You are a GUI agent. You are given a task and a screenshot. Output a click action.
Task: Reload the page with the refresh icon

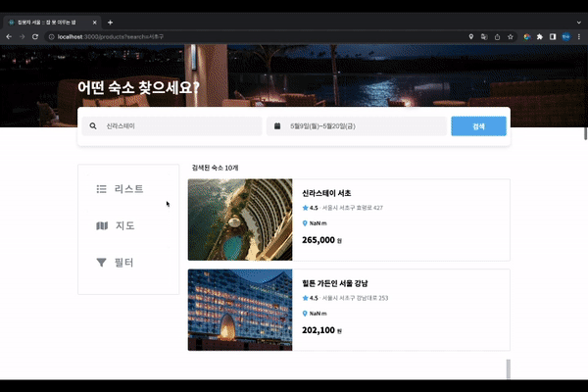click(35, 37)
